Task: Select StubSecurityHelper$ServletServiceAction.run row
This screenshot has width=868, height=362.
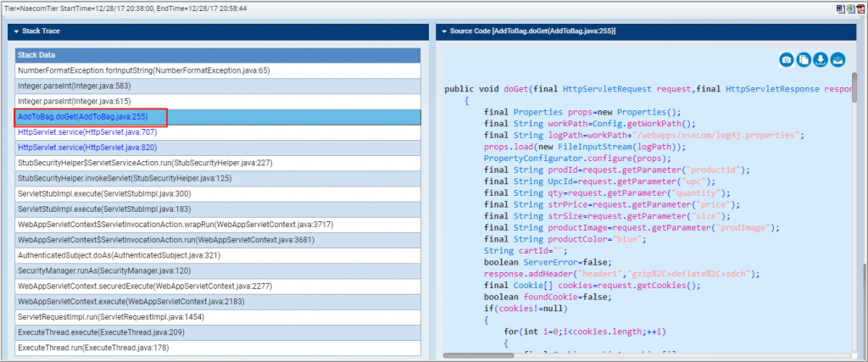Action: [x=218, y=164]
